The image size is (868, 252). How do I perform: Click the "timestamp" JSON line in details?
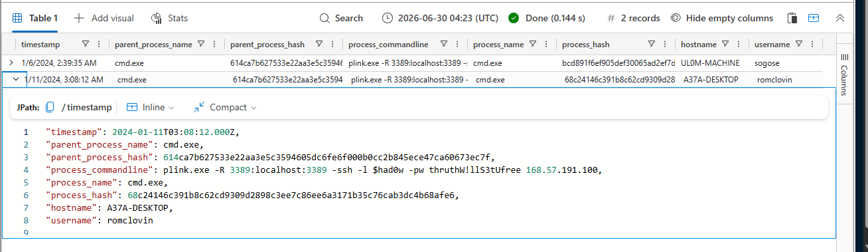tap(142, 132)
